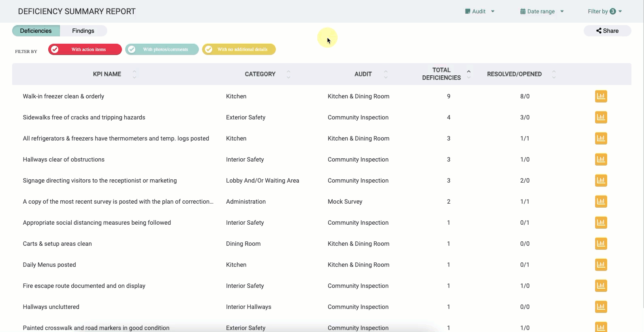Open the Audit dropdown
Image resolution: width=644 pixels, height=332 pixels.
(480, 11)
